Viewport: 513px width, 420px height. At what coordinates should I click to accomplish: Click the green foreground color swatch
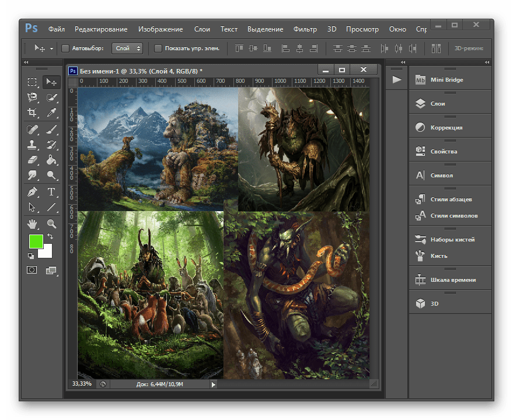click(36, 241)
